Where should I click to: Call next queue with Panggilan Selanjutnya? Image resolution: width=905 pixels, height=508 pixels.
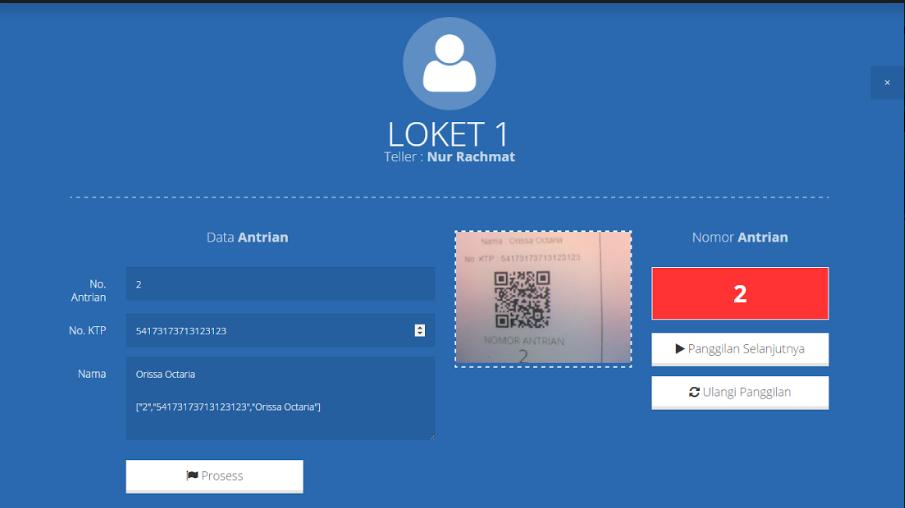(x=740, y=349)
